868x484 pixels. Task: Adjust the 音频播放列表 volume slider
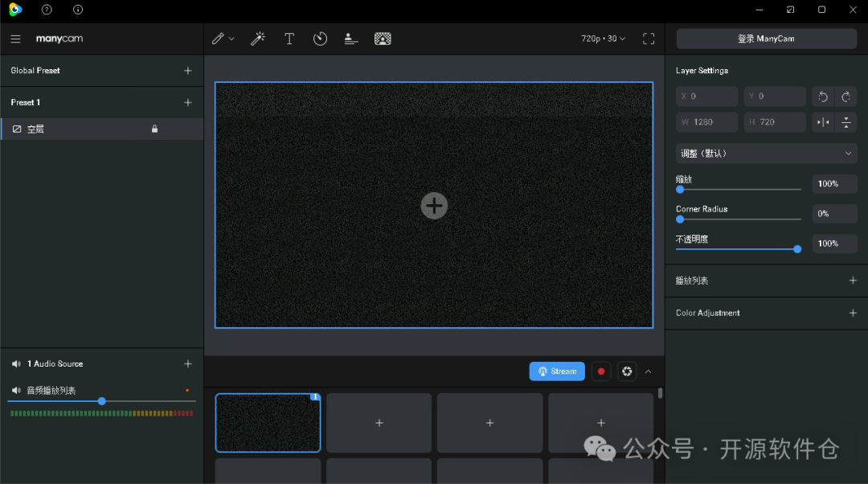(x=102, y=401)
